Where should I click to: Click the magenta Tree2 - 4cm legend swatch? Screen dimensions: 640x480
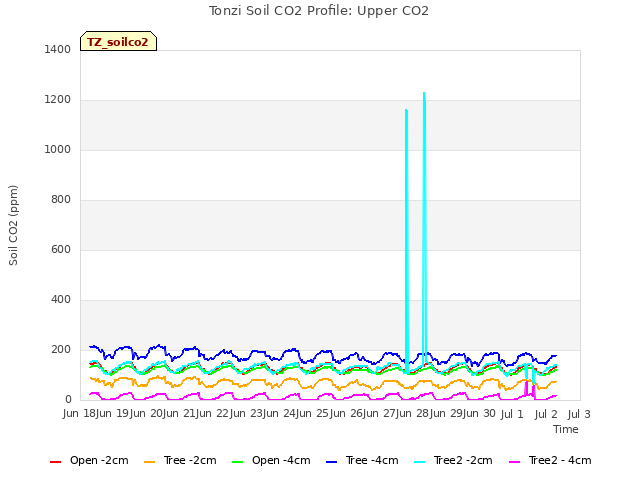click(x=514, y=462)
